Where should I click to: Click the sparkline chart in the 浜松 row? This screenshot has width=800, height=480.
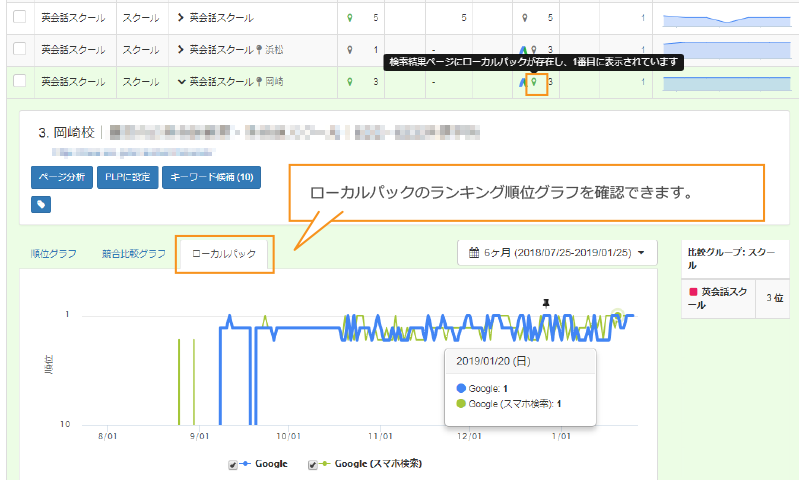[x=727, y=50]
